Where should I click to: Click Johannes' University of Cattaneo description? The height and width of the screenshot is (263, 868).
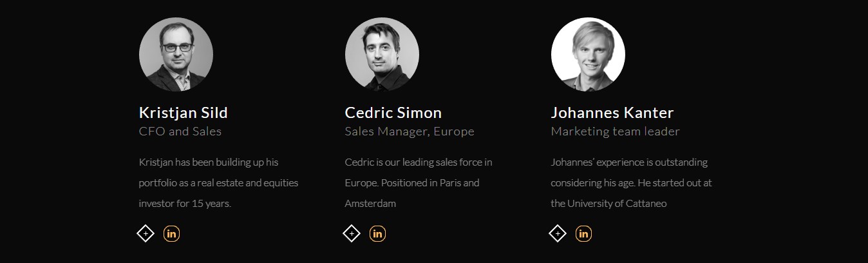[x=632, y=183]
